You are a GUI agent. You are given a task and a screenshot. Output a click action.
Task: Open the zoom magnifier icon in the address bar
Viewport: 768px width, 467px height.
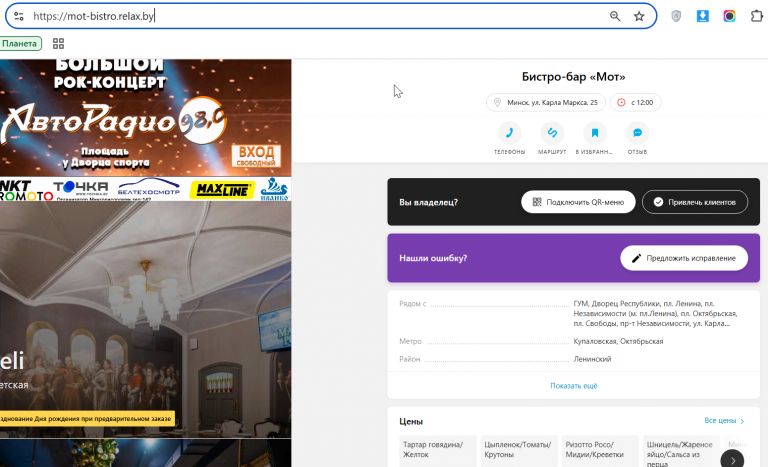[615, 16]
